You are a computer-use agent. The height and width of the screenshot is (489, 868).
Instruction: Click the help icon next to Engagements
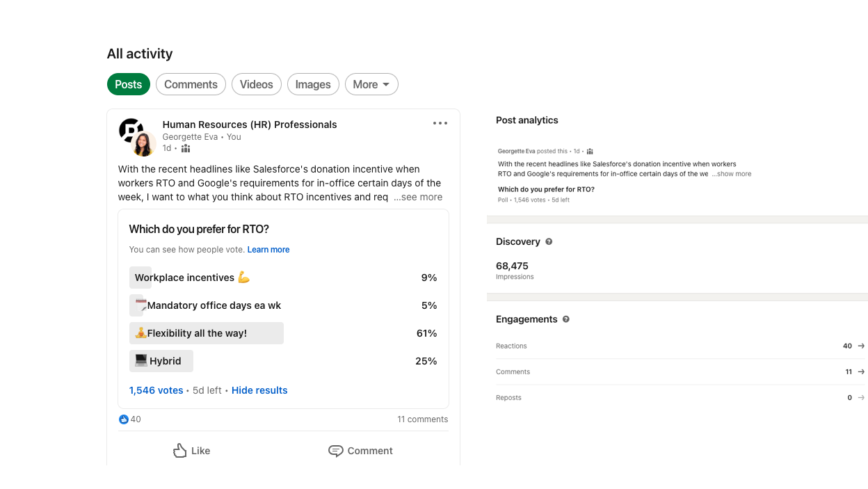click(565, 319)
